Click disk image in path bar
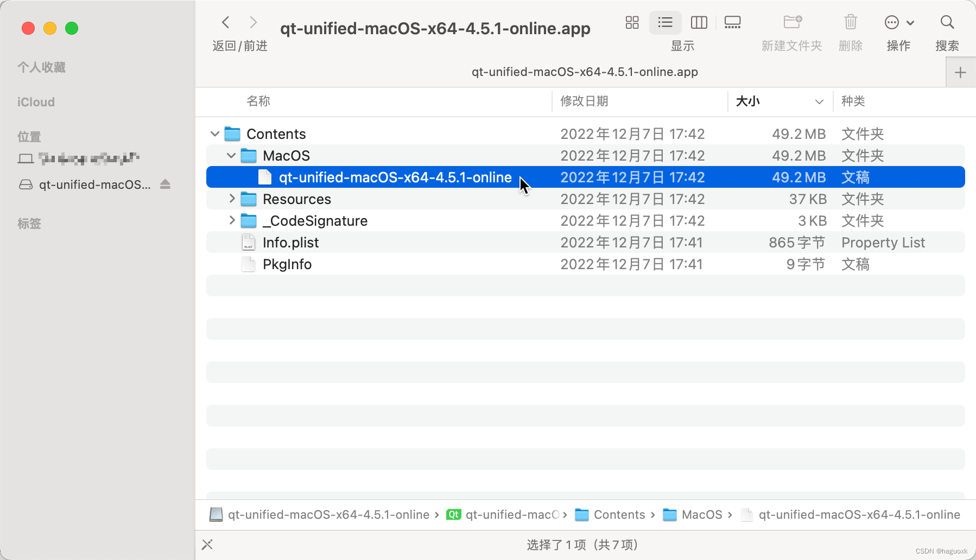This screenshot has width=976, height=560. (x=319, y=514)
